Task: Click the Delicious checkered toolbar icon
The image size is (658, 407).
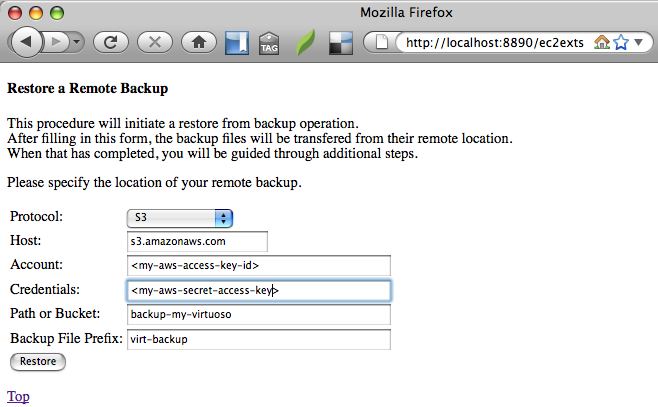Action: coord(341,43)
